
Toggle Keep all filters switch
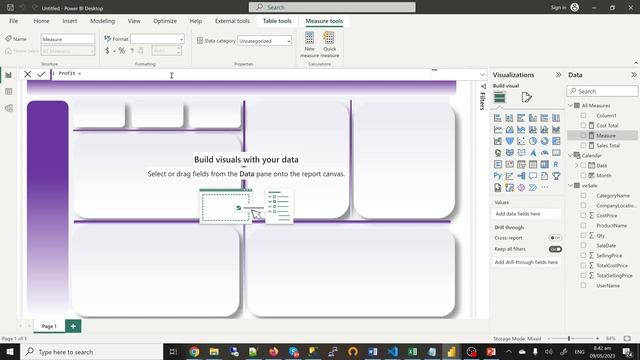555,249
